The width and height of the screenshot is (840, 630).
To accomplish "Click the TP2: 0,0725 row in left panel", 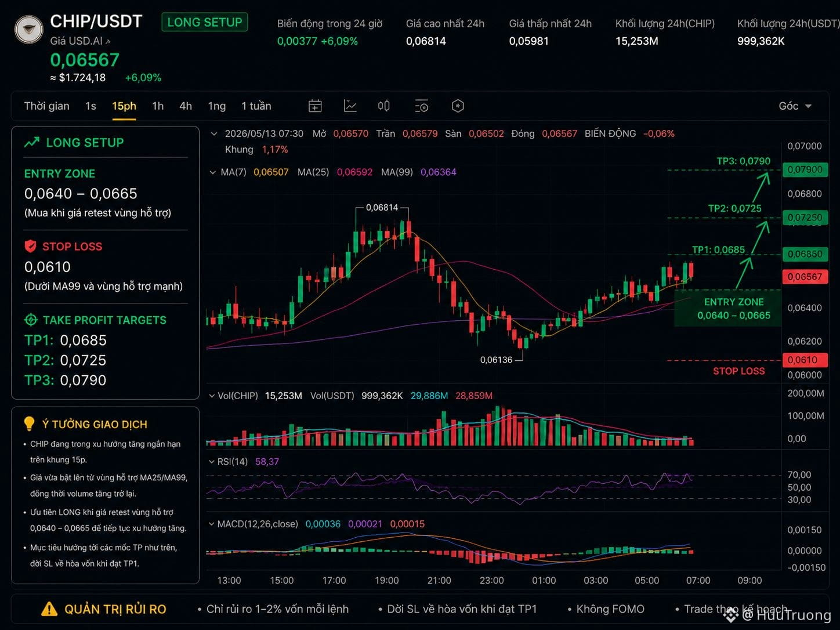I will [66, 360].
